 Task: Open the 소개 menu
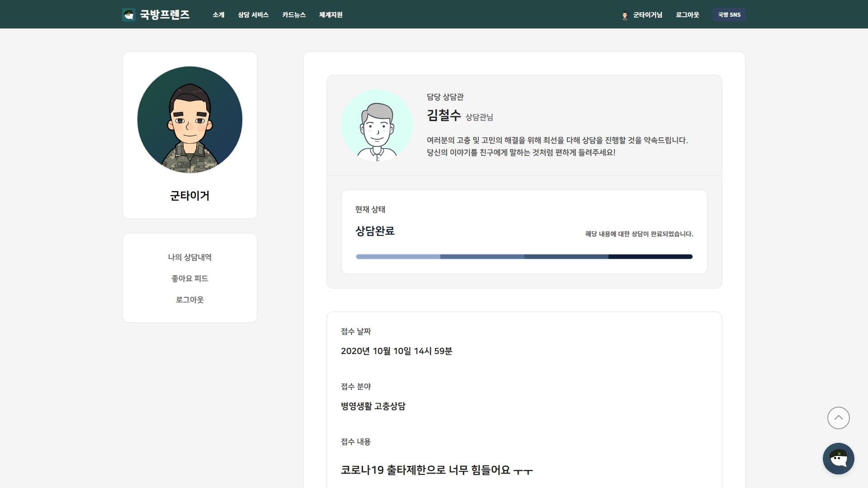[x=218, y=15]
